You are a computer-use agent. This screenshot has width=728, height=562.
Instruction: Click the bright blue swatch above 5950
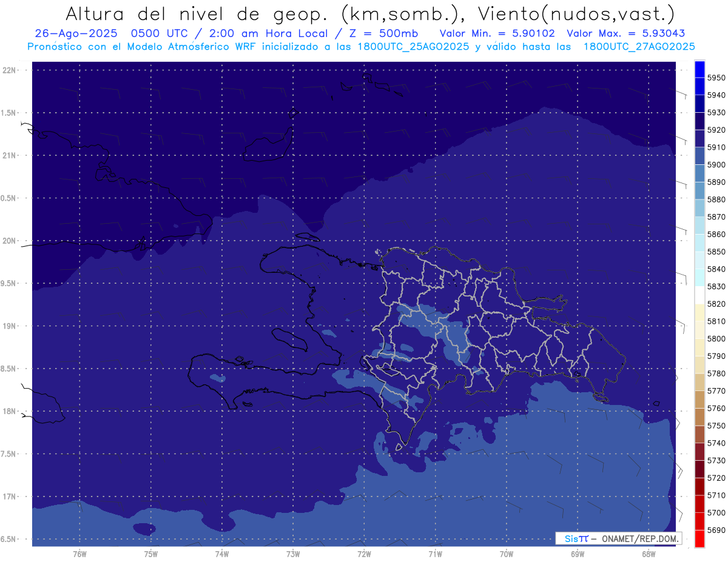(x=699, y=69)
